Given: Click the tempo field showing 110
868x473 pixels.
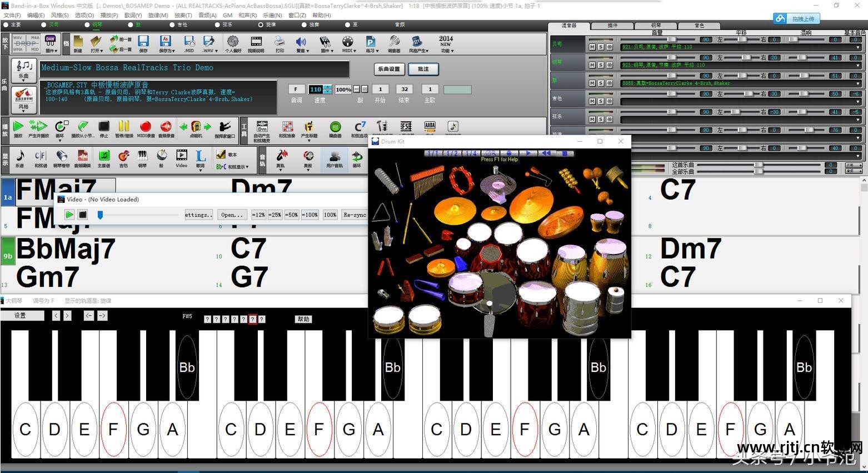Looking at the screenshot, I should point(316,89).
